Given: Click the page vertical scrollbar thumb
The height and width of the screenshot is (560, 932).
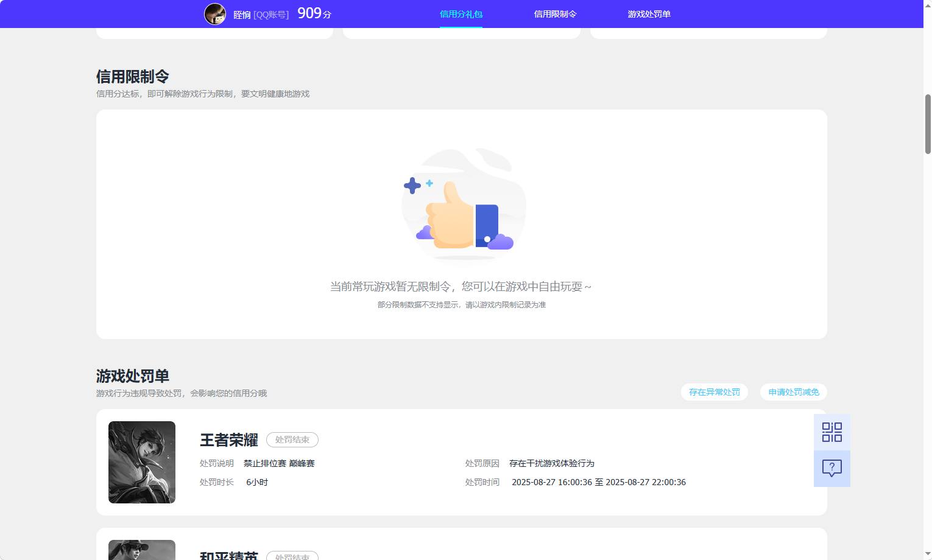Looking at the screenshot, I should 928,124.
